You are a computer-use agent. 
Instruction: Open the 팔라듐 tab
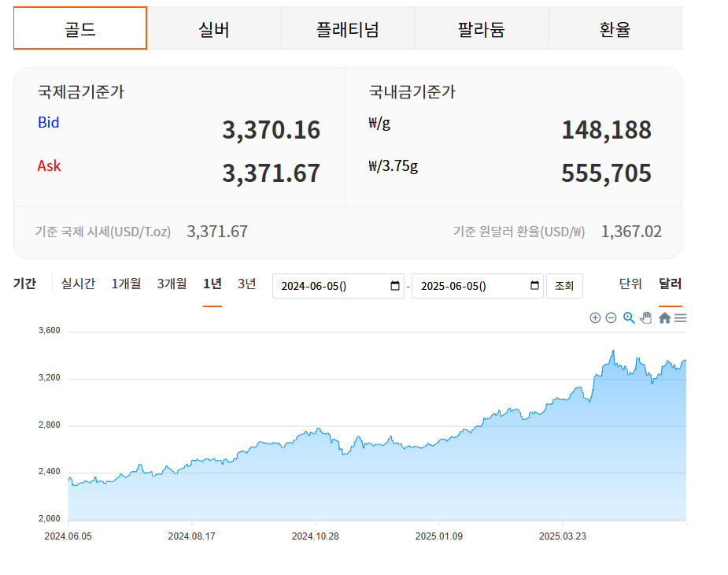(482, 28)
